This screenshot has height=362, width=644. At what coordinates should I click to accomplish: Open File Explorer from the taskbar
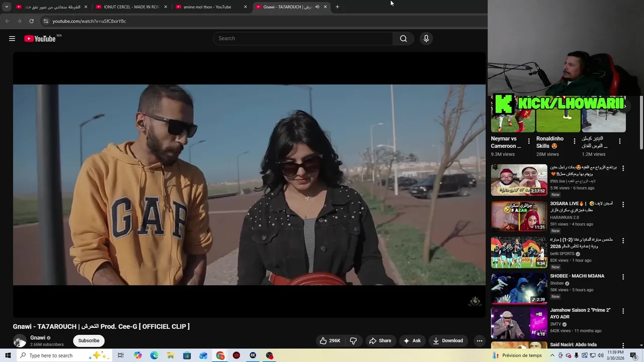pyautogui.click(x=171, y=355)
